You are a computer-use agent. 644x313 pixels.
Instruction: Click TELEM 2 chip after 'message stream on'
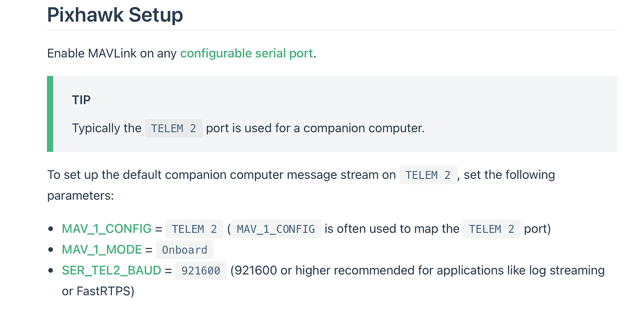coord(428,175)
